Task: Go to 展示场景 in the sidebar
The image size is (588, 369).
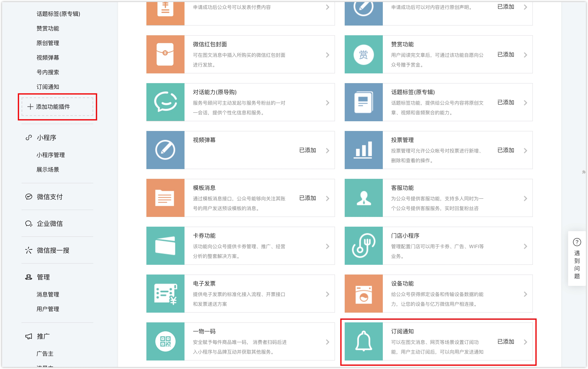Action: (x=48, y=170)
